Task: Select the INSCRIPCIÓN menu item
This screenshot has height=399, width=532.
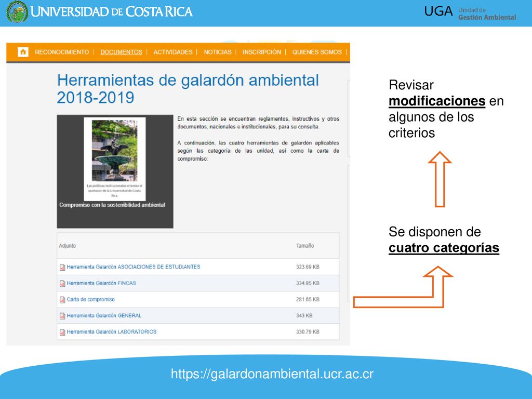Action: tap(262, 52)
